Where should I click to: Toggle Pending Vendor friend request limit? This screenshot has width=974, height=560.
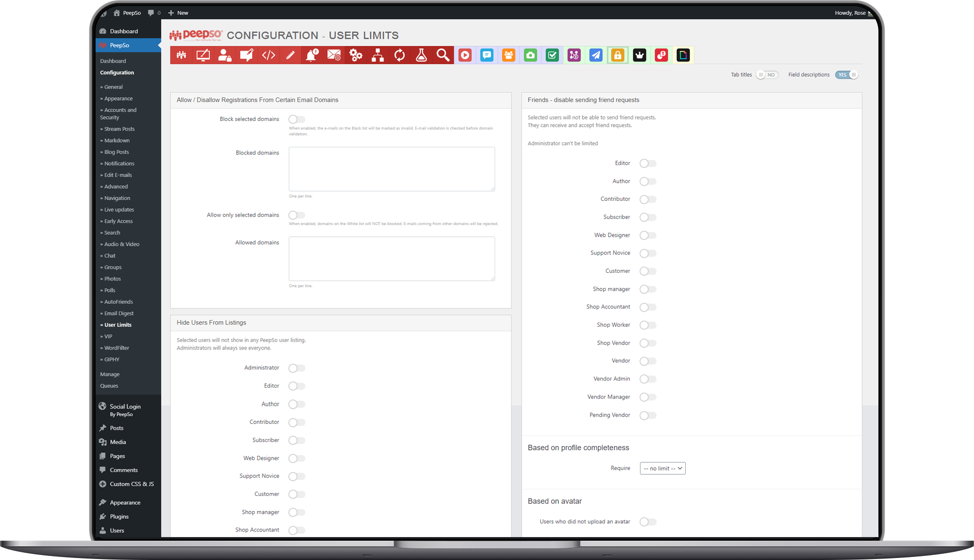pyautogui.click(x=648, y=416)
